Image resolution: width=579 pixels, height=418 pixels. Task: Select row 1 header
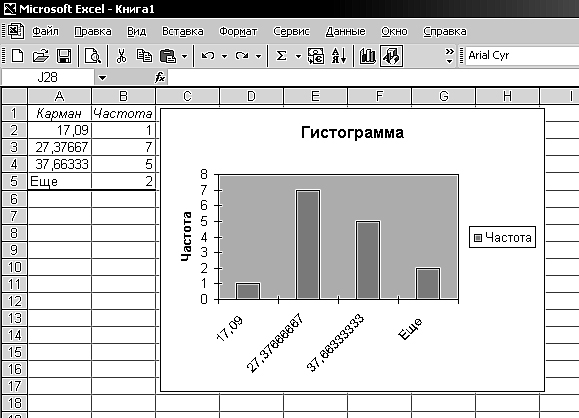coord(14,113)
